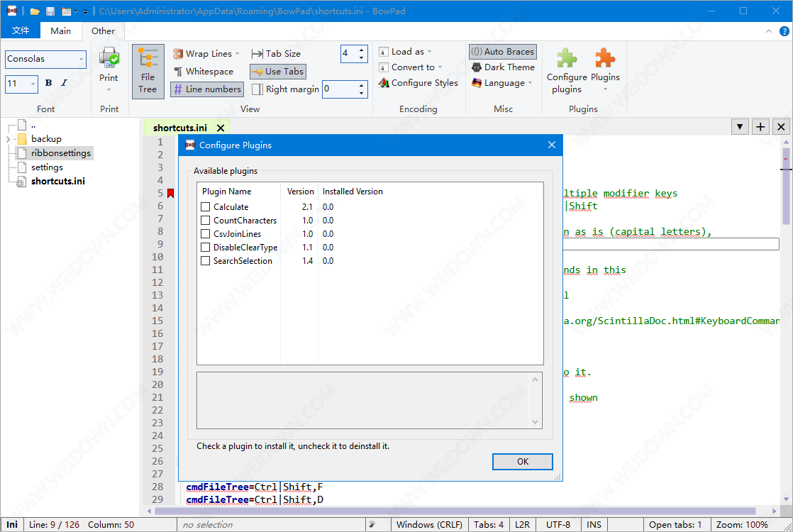Viewport: 793px width, 532px height.
Task: Switch to the Main ribbon tab
Action: tap(61, 31)
